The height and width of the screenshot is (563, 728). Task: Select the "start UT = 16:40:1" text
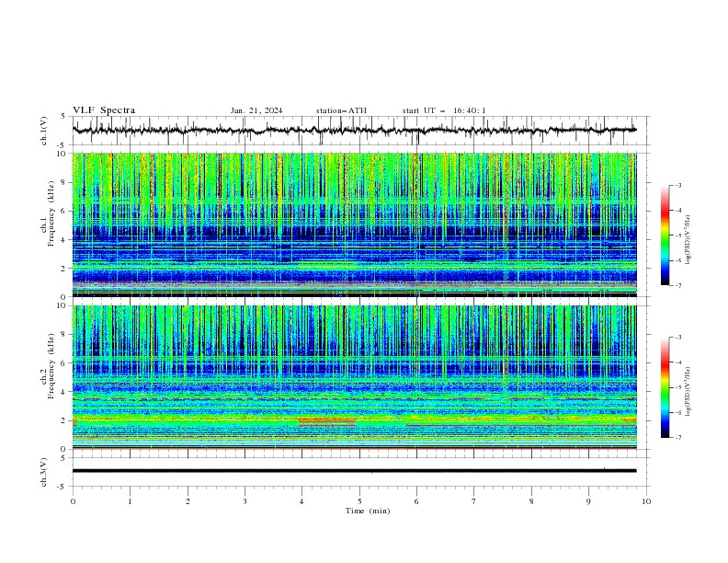click(x=444, y=110)
